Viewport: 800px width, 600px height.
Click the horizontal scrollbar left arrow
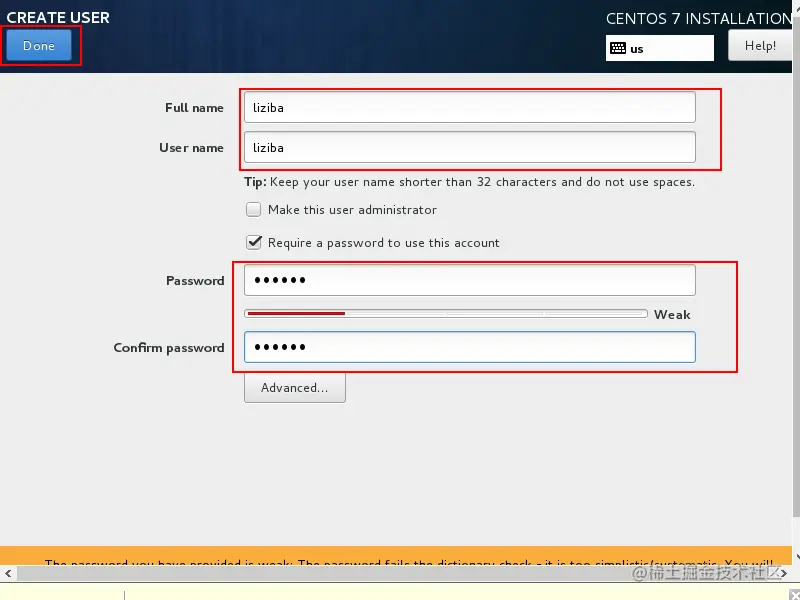click(x=8, y=573)
